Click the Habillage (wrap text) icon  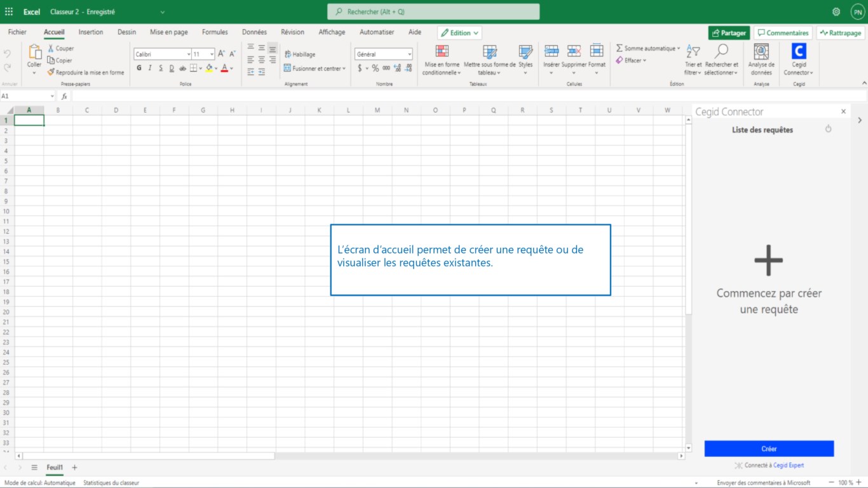tap(287, 54)
